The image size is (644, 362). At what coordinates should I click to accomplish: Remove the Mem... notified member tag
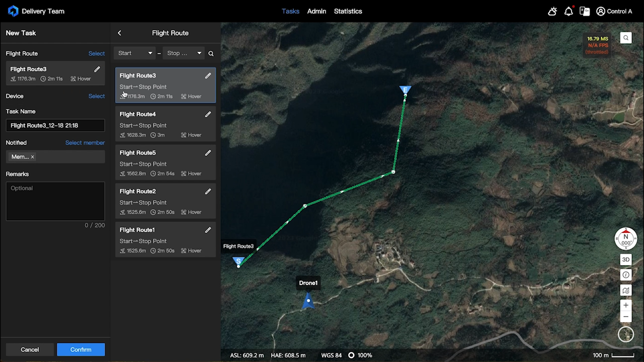coord(32,157)
